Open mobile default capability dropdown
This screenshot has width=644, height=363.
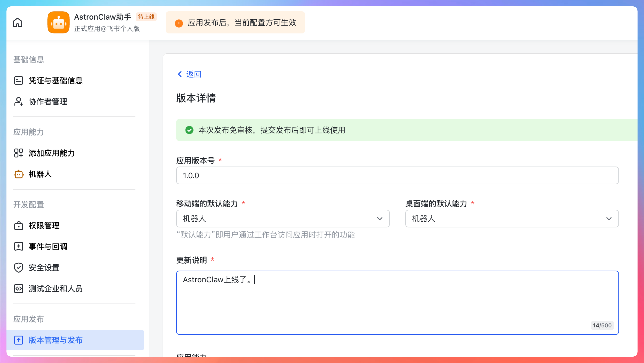tap(283, 219)
